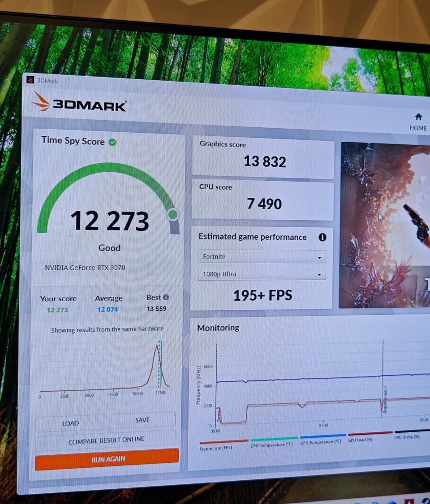Click COMPARE RESULT ONLINE button
The image size is (430, 504).
(106, 440)
